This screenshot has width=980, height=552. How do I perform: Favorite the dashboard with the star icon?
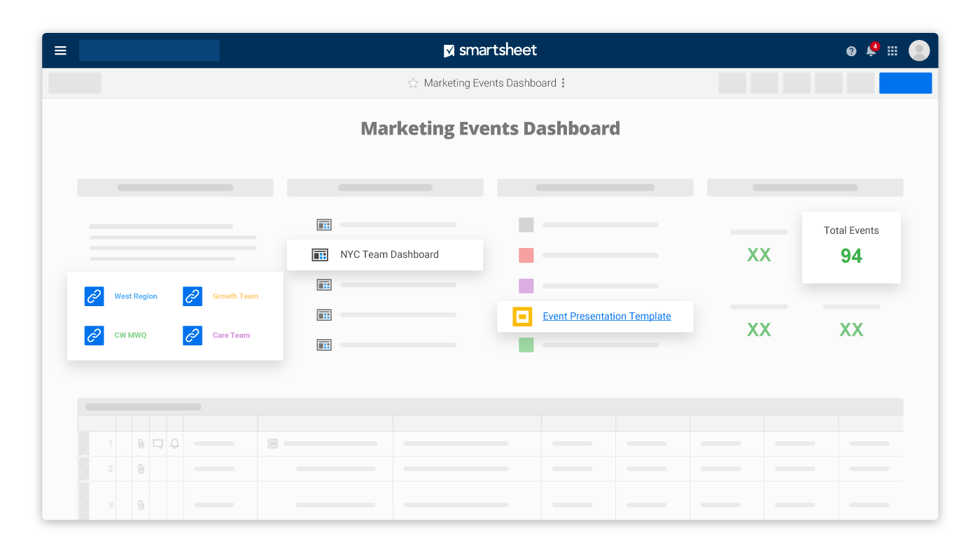pos(413,83)
